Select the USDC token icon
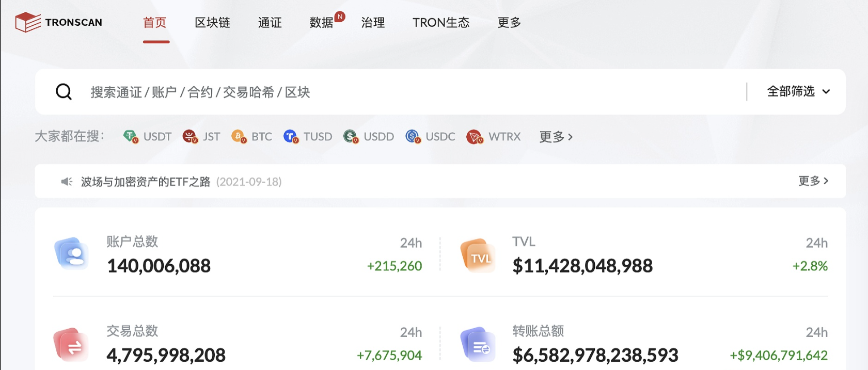Image resolution: width=868 pixels, height=370 pixels. point(413,137)
